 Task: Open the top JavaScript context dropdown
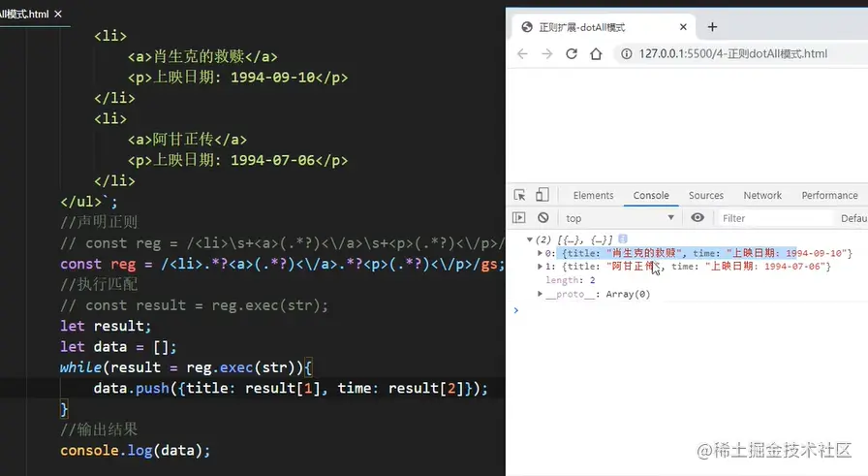point(619,218)
